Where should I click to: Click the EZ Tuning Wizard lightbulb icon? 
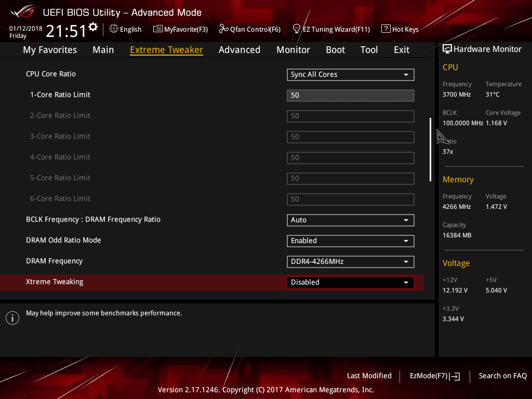coord(297,29)
